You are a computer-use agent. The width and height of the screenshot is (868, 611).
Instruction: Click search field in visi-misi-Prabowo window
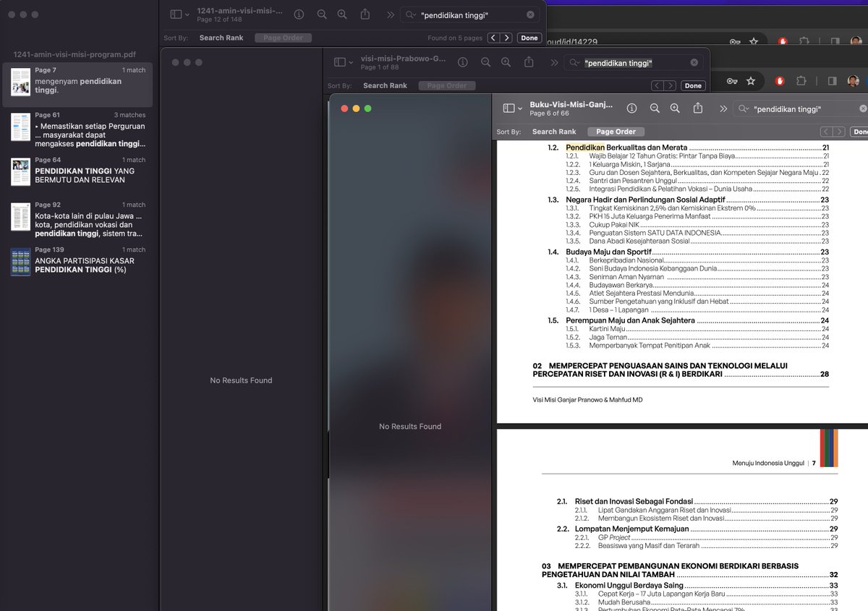(x=633, y=63)
